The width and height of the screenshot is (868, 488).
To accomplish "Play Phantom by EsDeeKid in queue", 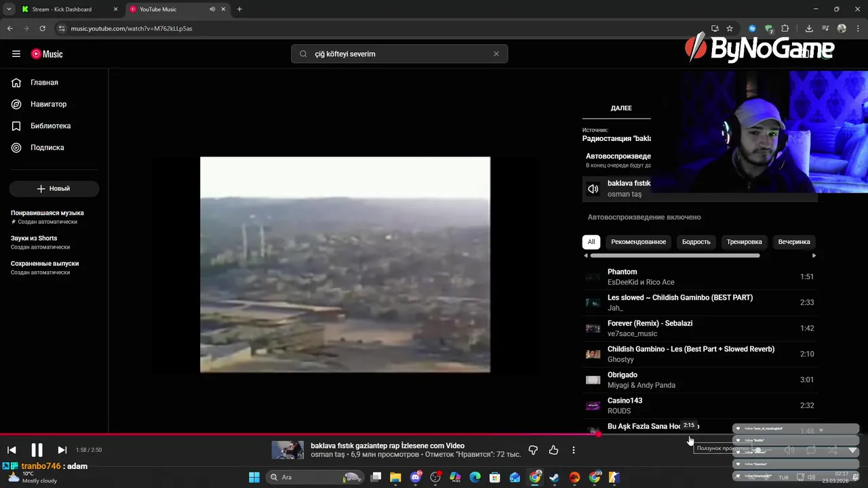I will (x=700, y=277).
